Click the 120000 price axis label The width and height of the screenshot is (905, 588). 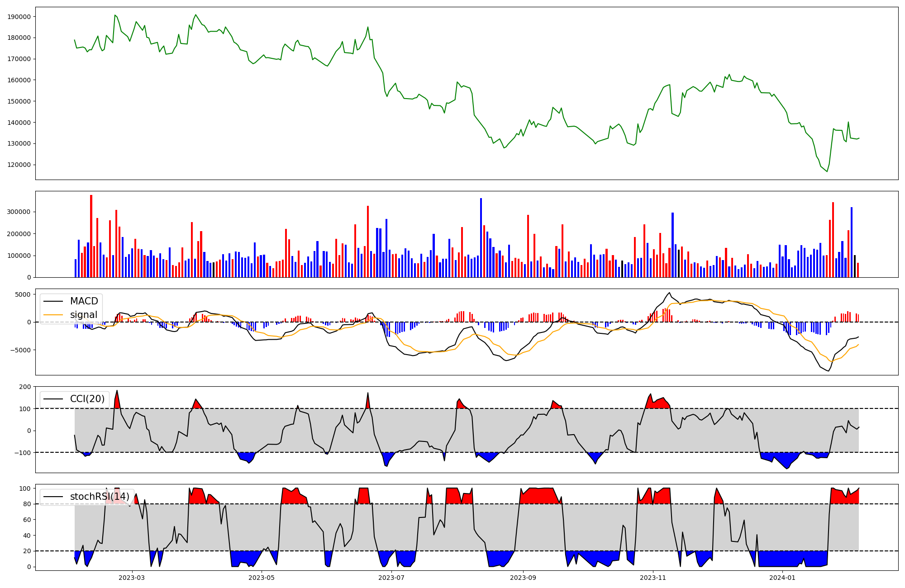click(19, 165)
